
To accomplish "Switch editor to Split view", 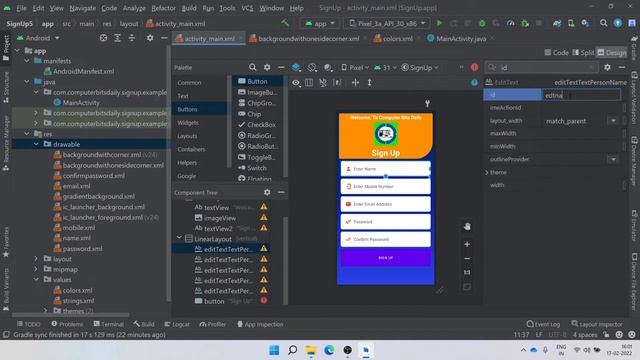I will coord(584,53).
